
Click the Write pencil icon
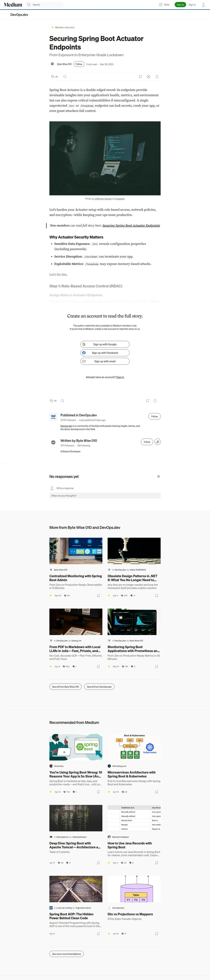point(160,5)
